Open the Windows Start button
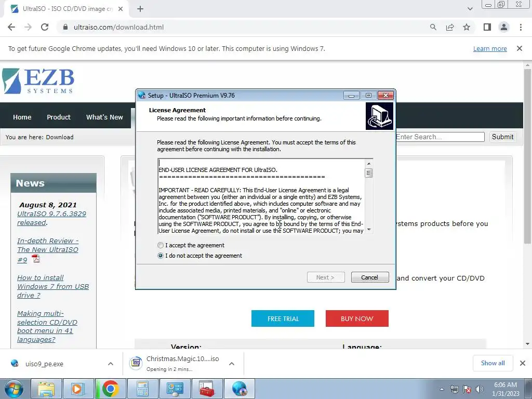 [x=14, y=389]
